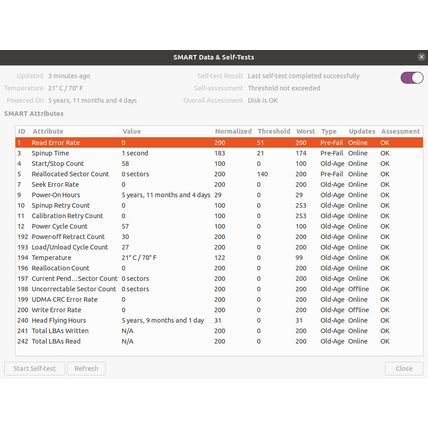Select the Spinup Time attribute row
Viewport: 428px width, 428px height.
219,153
